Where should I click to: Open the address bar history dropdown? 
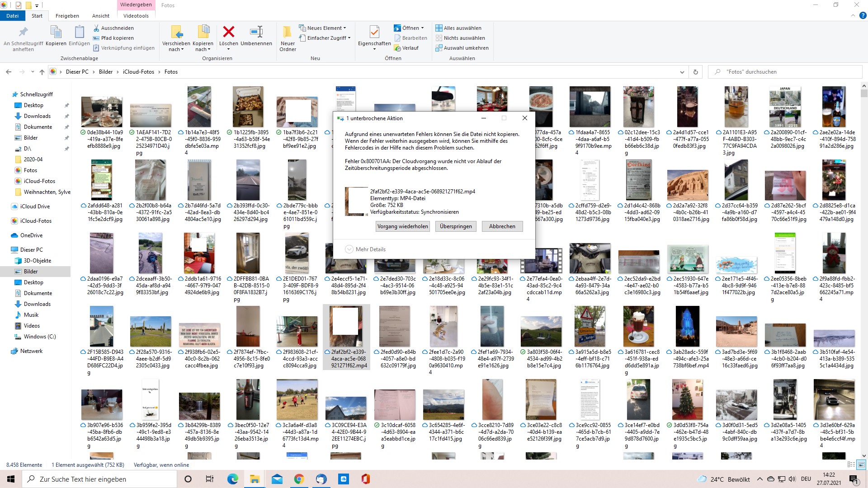pos(682,72)
